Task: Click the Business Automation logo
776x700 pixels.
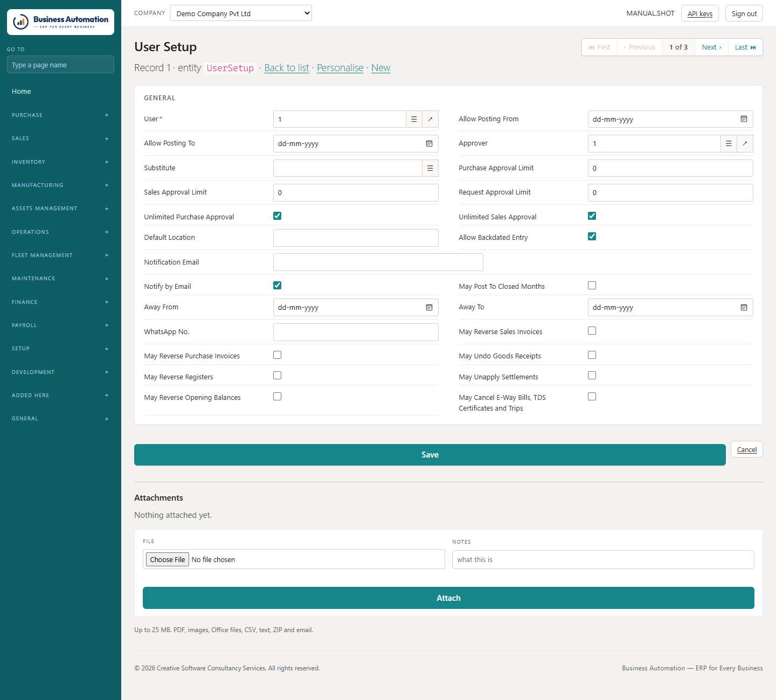Action: [60, 22]
